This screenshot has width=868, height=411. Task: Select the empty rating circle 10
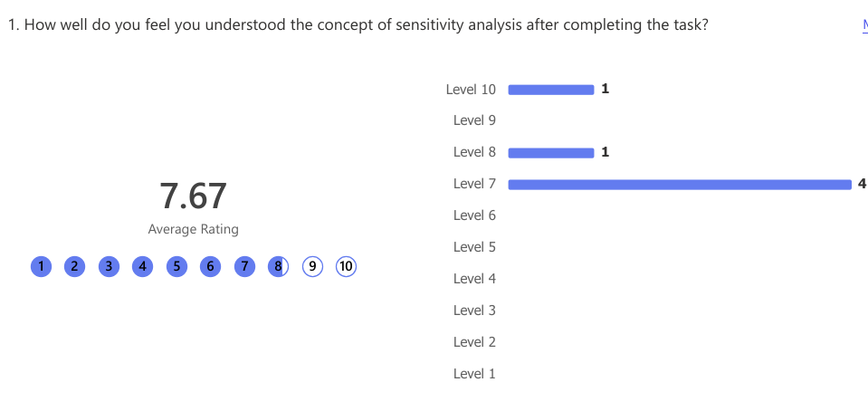coord(346,266)
